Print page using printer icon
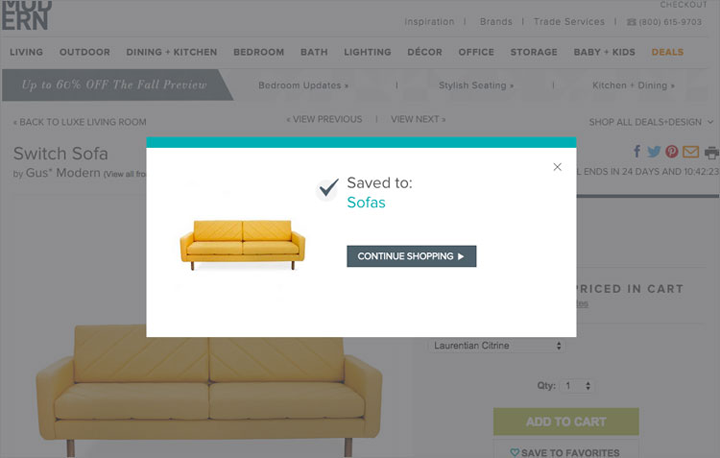720x458 pixels. pyautogui.click(x=712, y=153)
